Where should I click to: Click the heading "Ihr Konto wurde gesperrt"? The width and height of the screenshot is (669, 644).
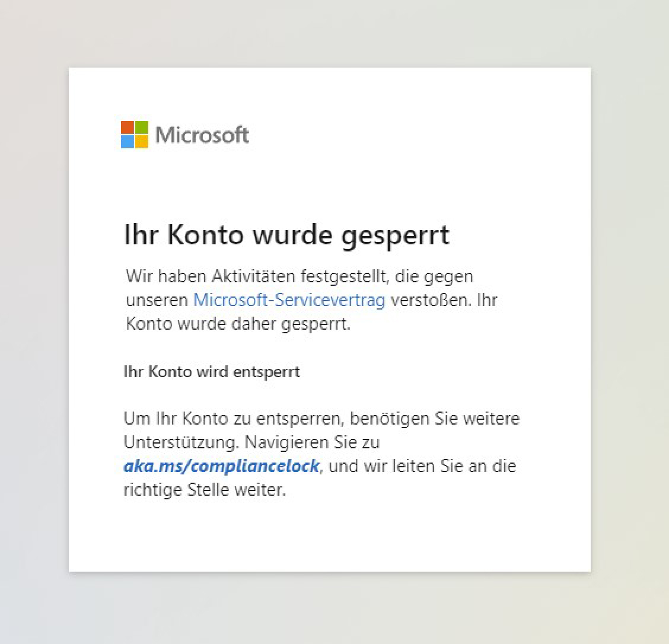pos(286,235)
